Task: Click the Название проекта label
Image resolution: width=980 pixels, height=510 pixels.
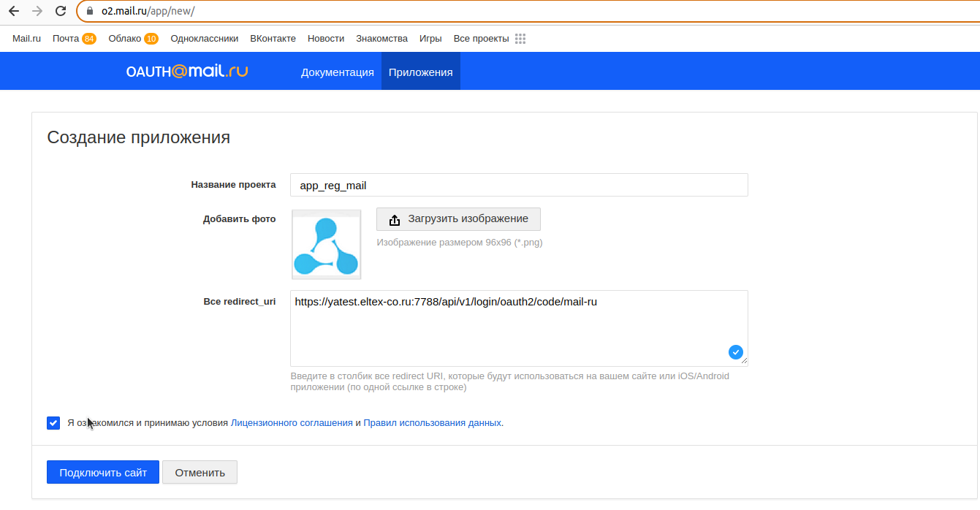Action: 234,185
